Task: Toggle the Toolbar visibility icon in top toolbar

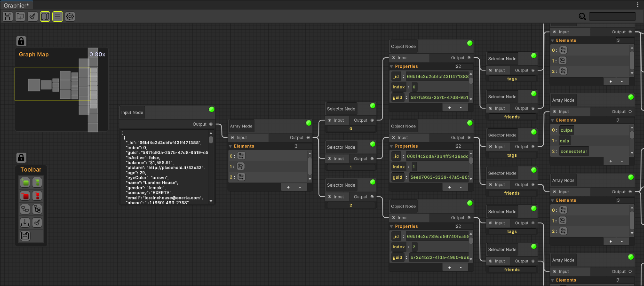Action: coord(57,16)
